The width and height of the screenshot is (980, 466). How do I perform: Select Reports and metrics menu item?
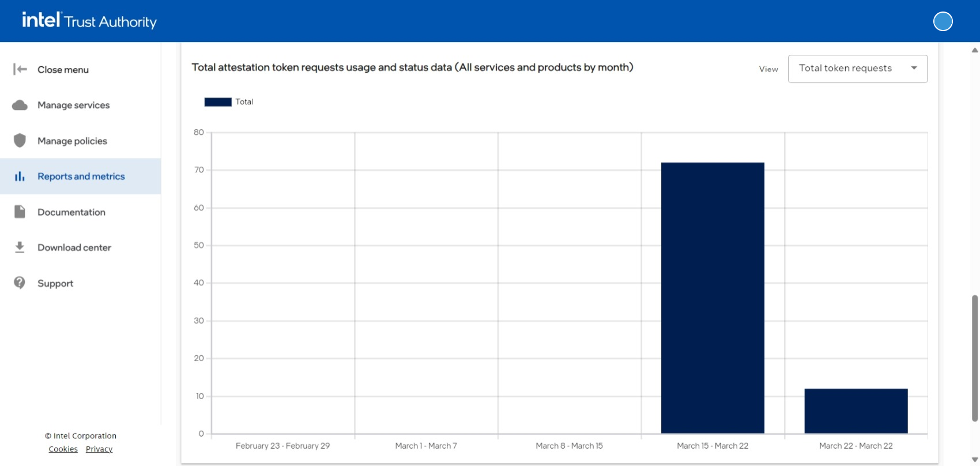tap(81, 176)
